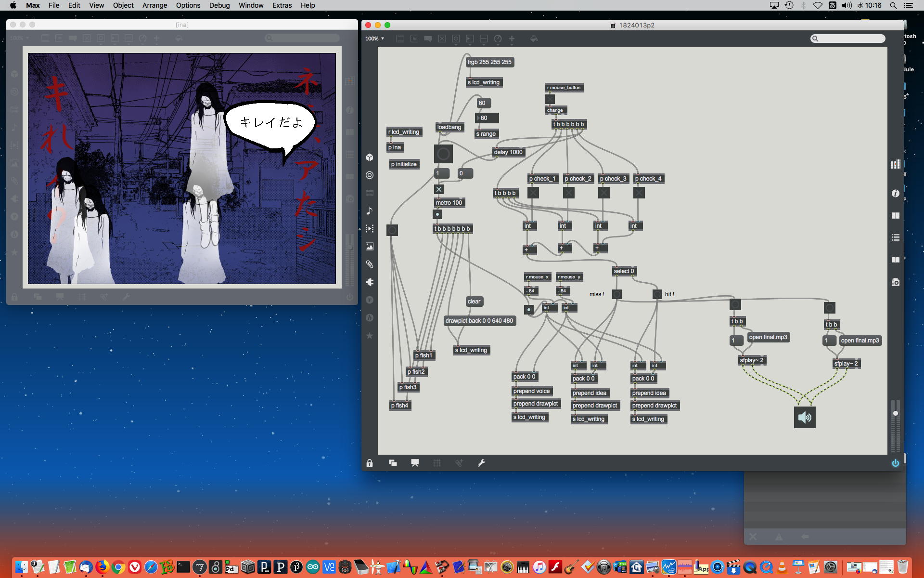This screenshot has width=924, height=578.
Task: Open the Arrange menu
Action: coord(154,5)
